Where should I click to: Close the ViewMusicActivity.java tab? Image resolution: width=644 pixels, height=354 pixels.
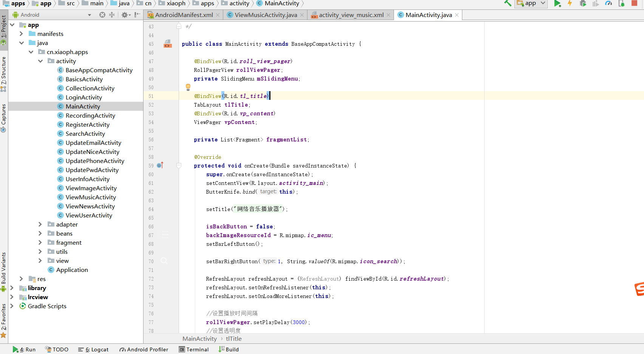302,15
